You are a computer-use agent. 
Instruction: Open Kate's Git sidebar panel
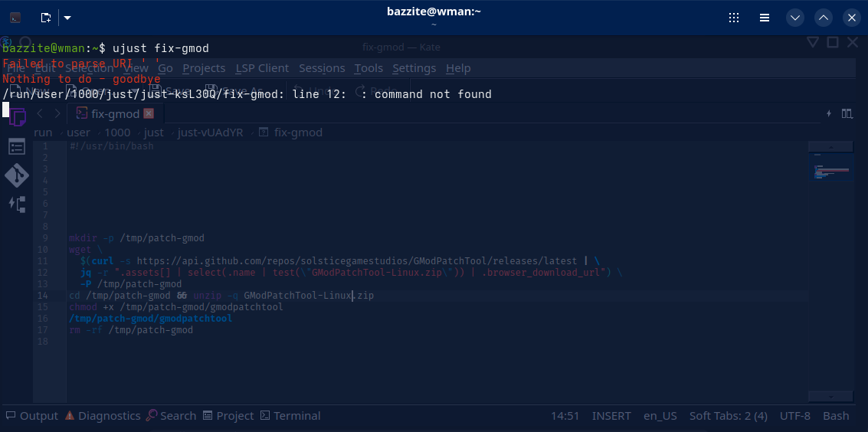click(17, 175)
